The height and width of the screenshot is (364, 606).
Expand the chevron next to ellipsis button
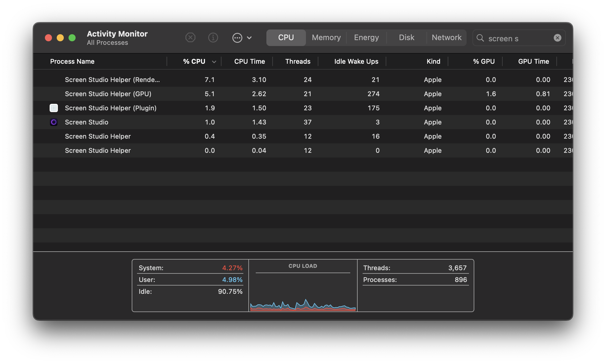point(249,38)
